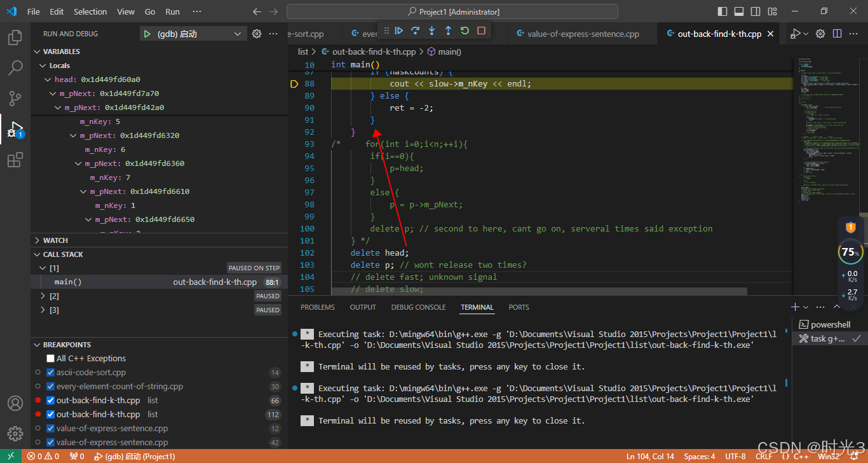Screen dimensions: 868x463
Task: Restart the debug session
Action: click(465, 31)
